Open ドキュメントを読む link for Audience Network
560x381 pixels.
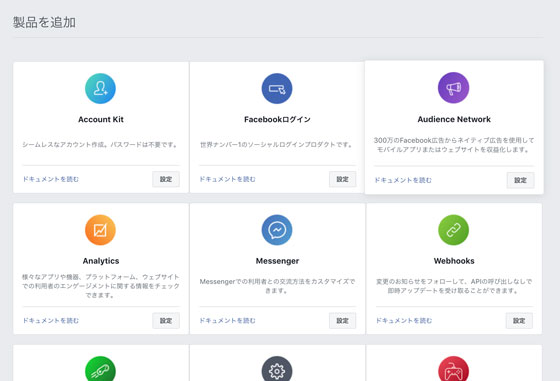pyautogui.click(x=403, y=180)
